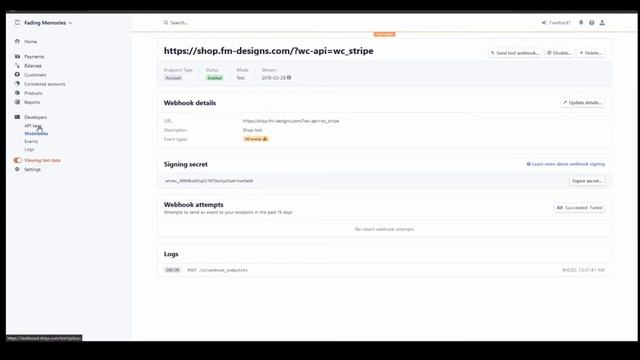Click the search magnifier icon
640x360 pixels.
166,23
